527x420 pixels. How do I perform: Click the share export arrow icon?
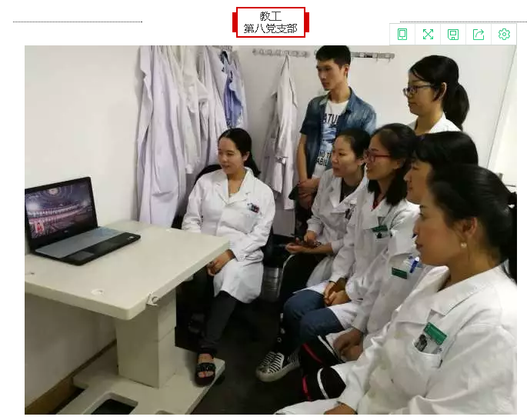click(x=479, y=35)
